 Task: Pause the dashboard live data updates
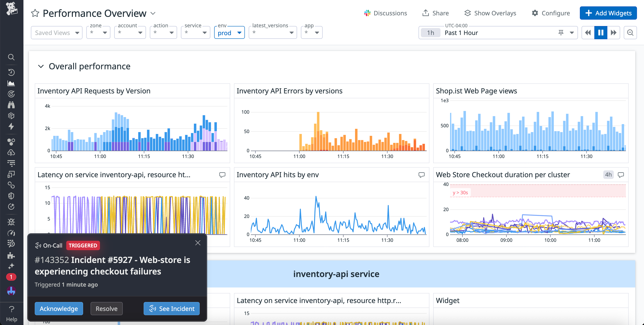(601, 33)
